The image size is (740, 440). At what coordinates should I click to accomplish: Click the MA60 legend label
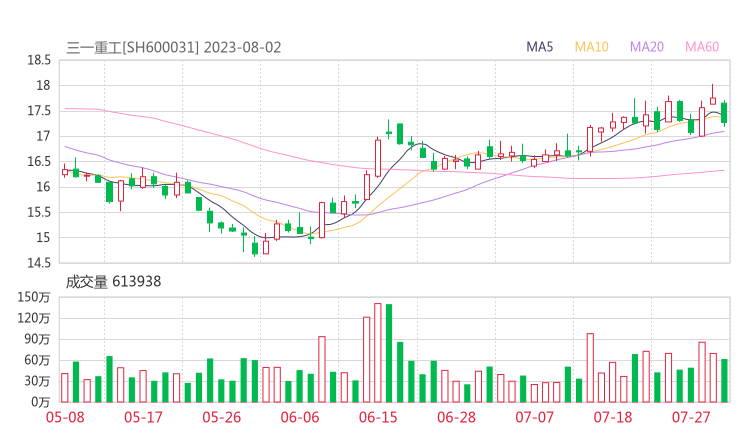click(x=702, y=47)
